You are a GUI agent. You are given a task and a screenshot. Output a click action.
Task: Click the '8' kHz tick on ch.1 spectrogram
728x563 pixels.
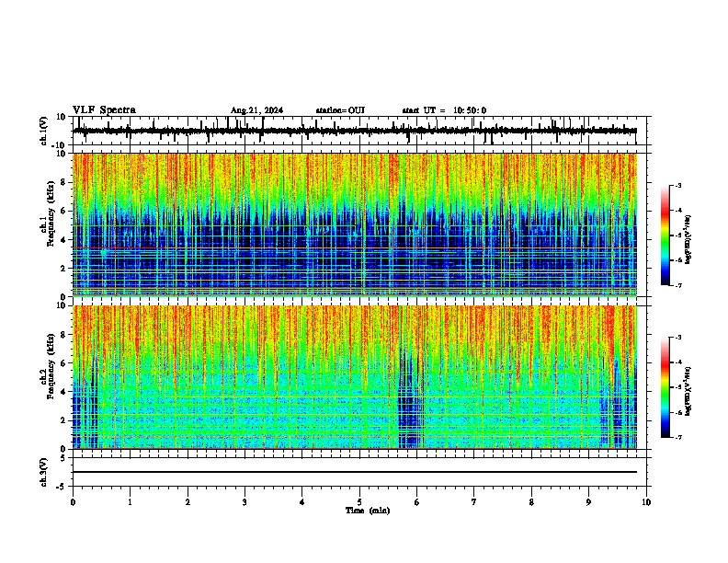point(63,182)
